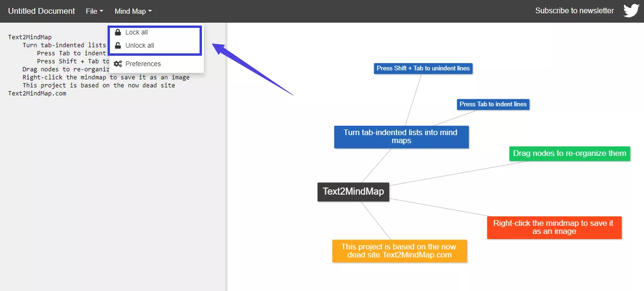Click the orange dead site project node
644x291 pixels.
point(400,250)
